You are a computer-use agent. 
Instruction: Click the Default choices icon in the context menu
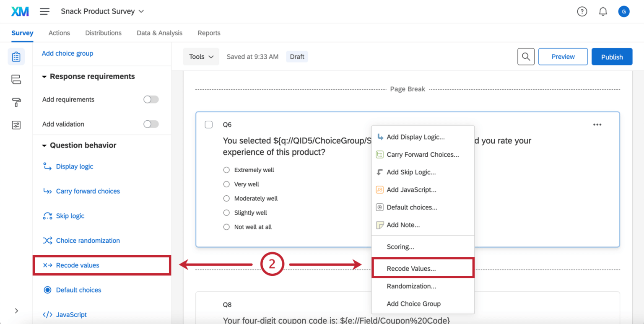(379, 207)
